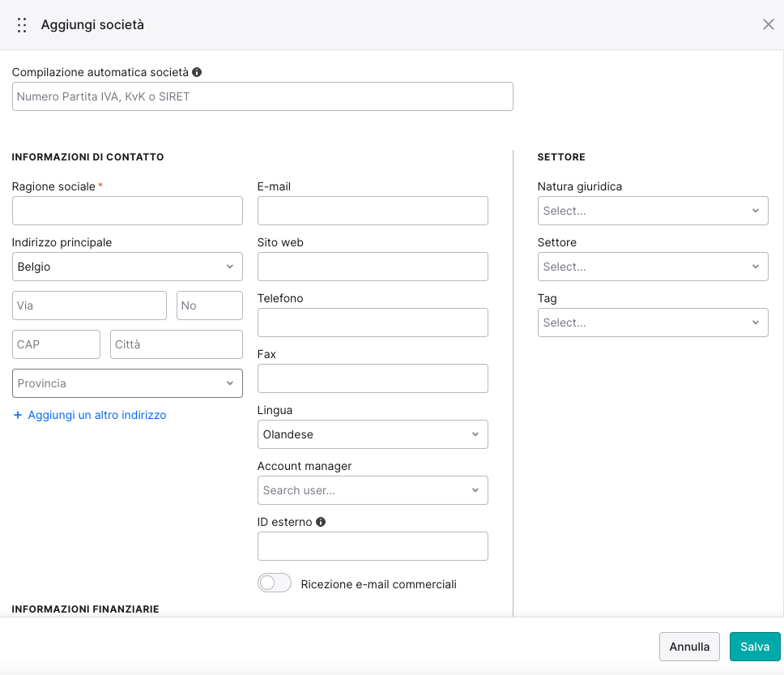This screenshot has width=784, height=675.
Task: Click Aggiungi un altro indirizzo link
Action: pyautogui.click(x=97, y=415)
